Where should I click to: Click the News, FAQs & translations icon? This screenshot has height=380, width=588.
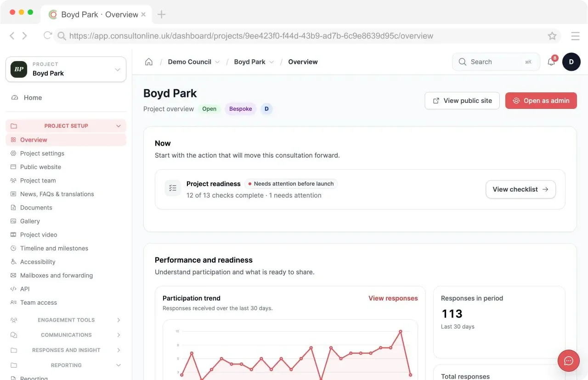13,194
